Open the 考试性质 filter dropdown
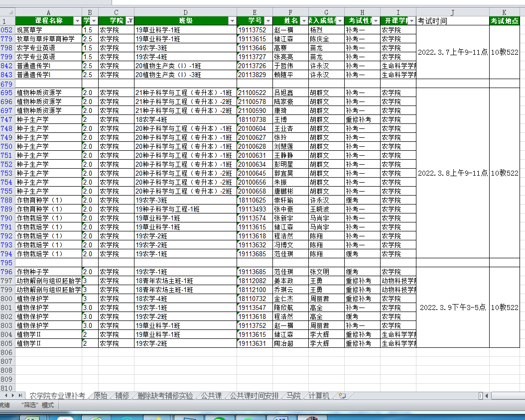 pyautogui.click(x=376, y=21)
